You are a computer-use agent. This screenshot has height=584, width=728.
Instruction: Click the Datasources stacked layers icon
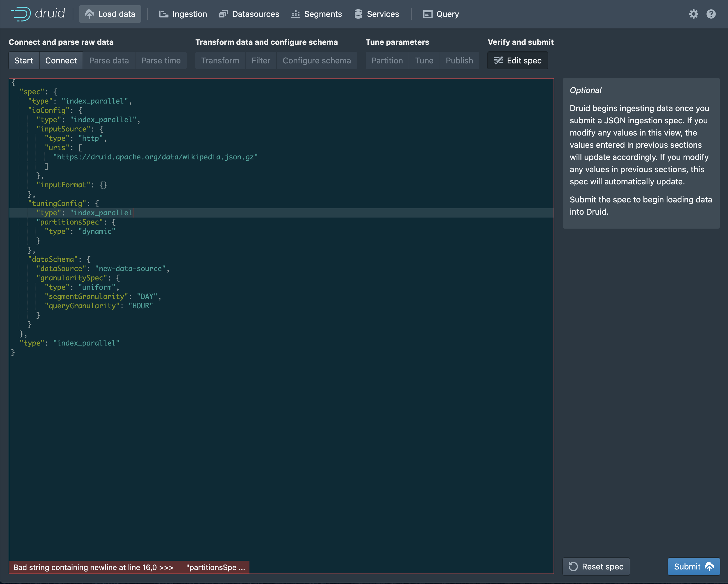223,14
